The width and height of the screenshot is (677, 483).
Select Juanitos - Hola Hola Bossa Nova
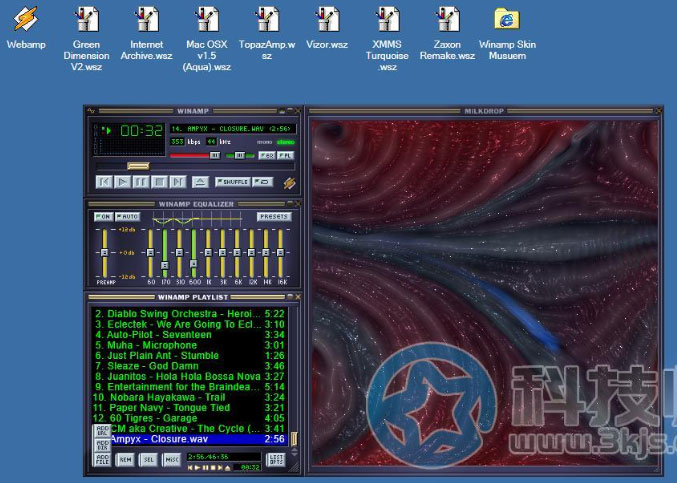tap(189, 376)
